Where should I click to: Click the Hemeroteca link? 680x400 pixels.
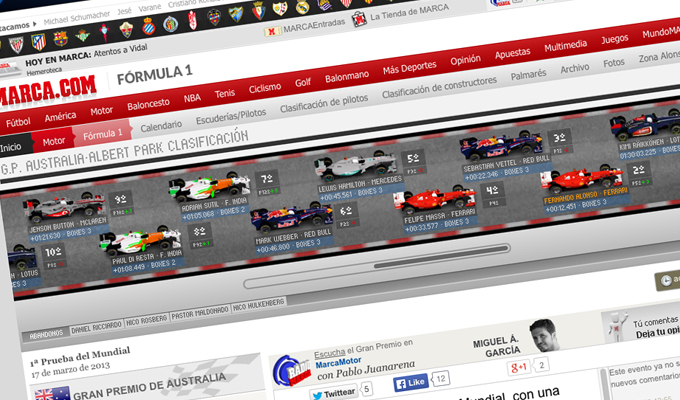pos(44,72)
